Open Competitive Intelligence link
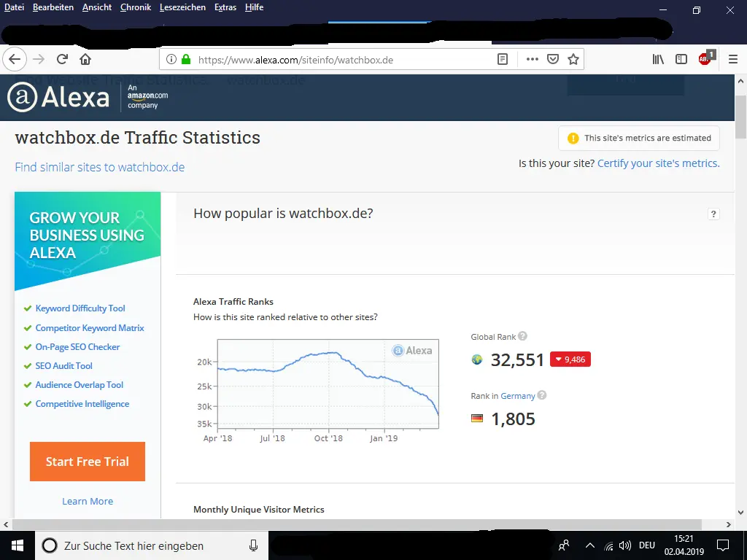Screen dimensions: 747x560 pos(82,404)
